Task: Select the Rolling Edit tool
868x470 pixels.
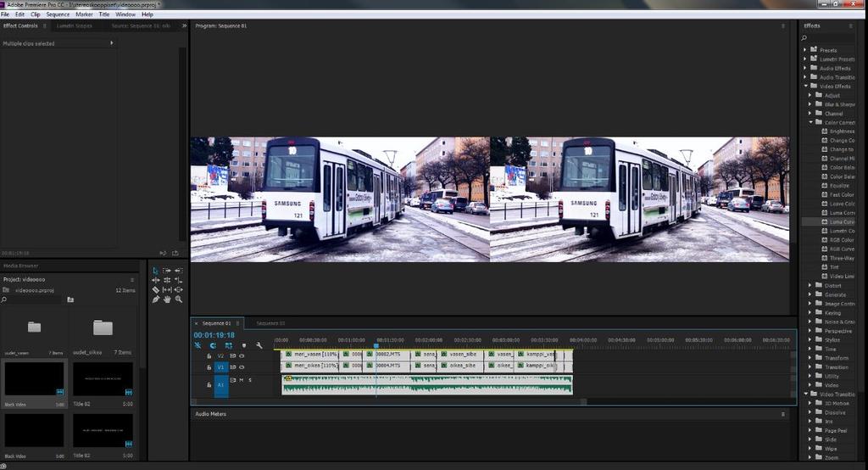Action: pos(167,281)
